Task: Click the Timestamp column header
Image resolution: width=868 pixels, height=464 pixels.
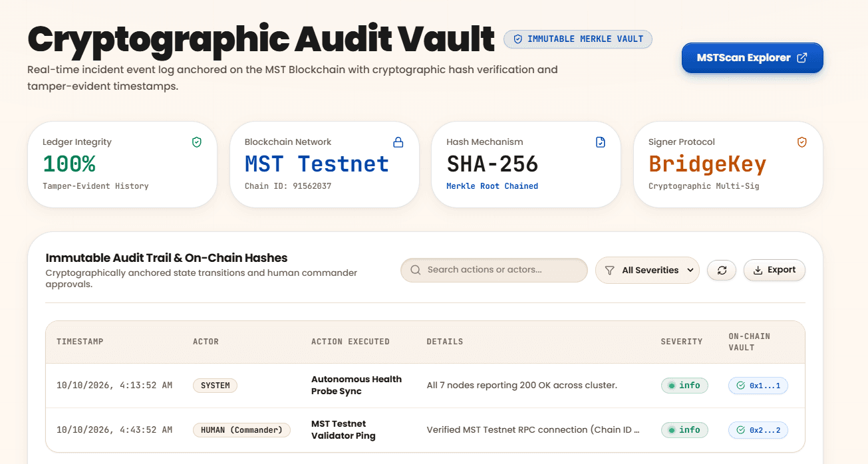Action: point(80,342)
